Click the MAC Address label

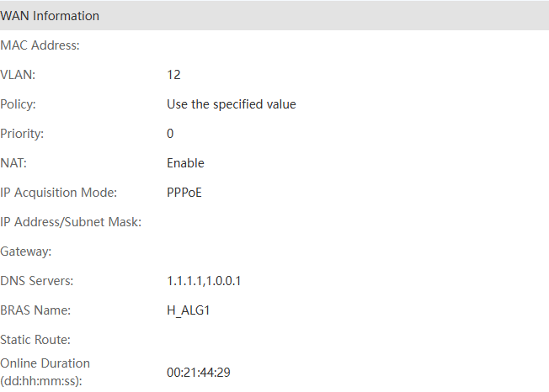coord(40,45)
